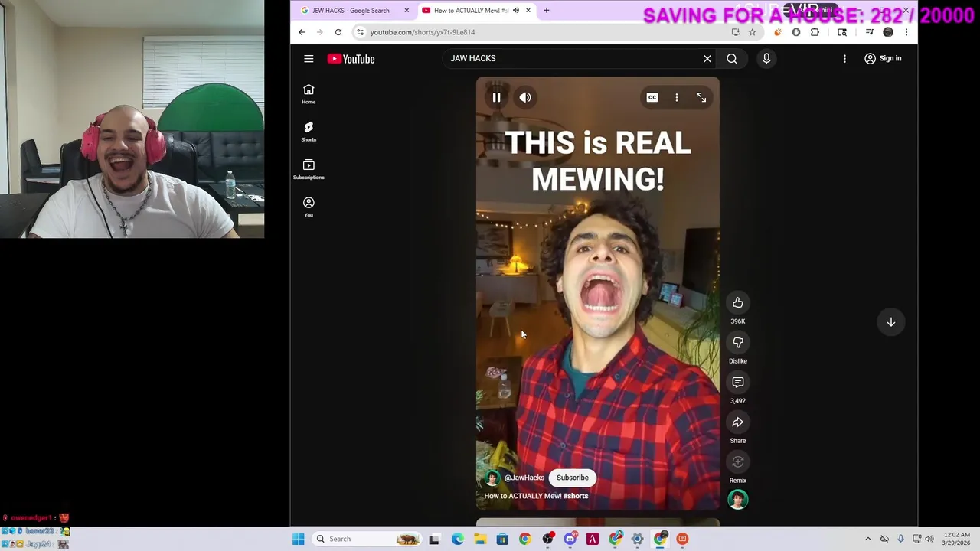Click the address bar URL
The height and width of the screenshot is (551, 980).
coord(423,32)
